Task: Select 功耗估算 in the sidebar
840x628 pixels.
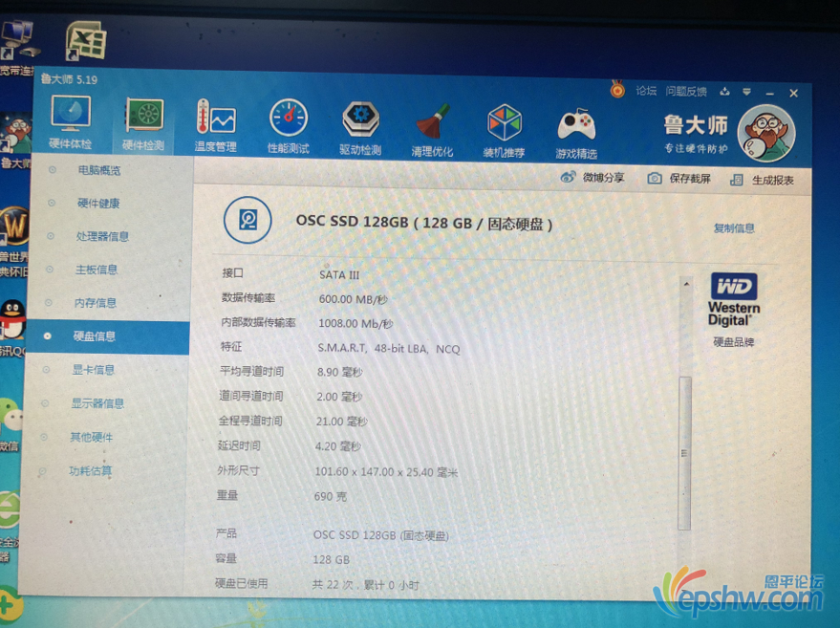Action: 90,471
